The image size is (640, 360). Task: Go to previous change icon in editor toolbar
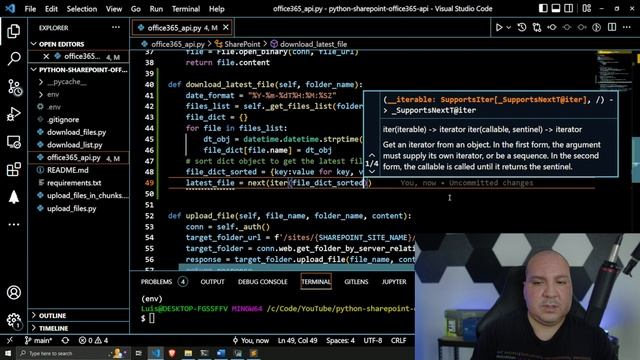click(552, 27)
